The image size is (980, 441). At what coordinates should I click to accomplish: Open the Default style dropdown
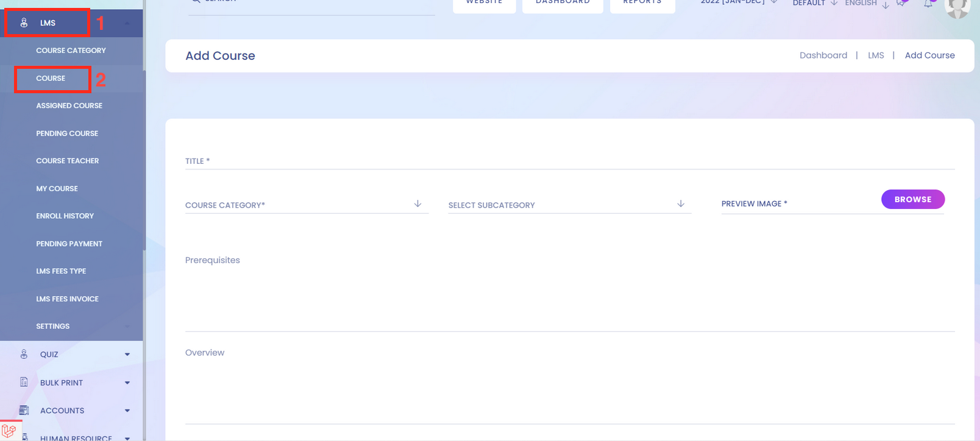click(815, 4)
